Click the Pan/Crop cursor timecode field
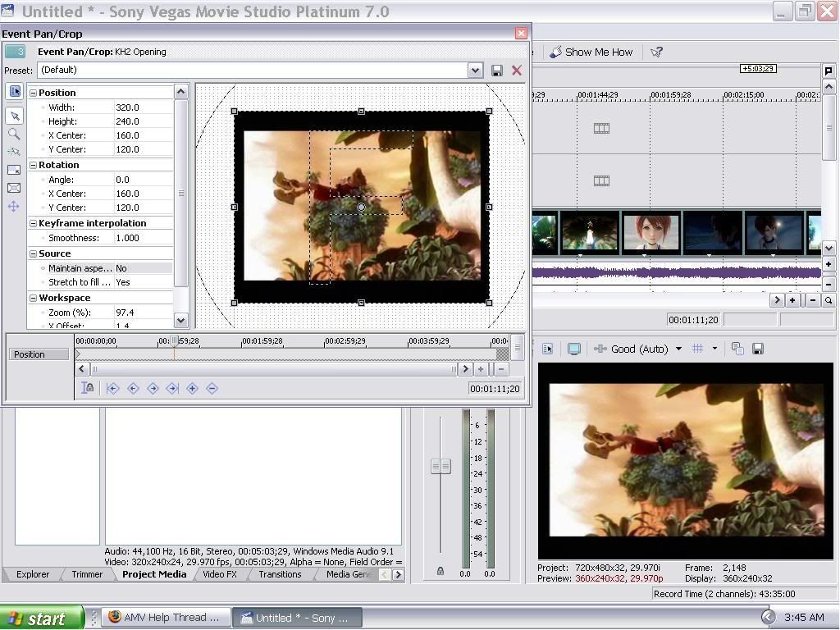The width and height of the screenshot is (840, 630). pyautogui.click(x=495, y=389)
